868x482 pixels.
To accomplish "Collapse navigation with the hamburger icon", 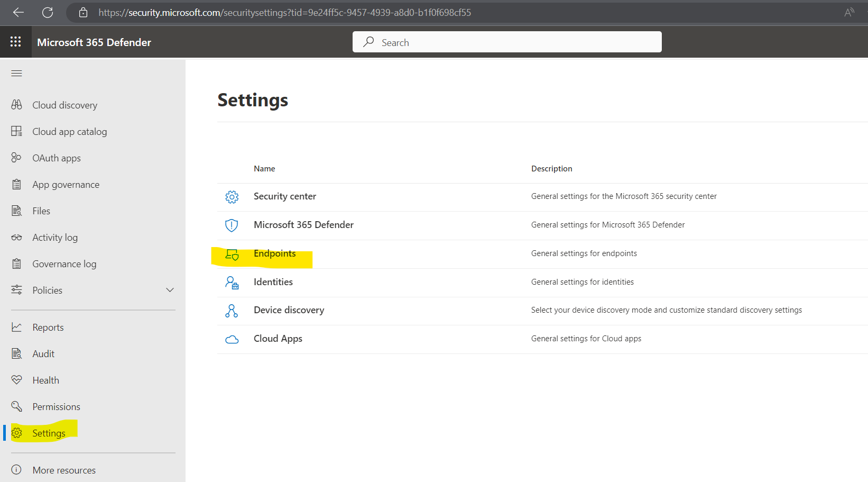I will click(16, 73).
